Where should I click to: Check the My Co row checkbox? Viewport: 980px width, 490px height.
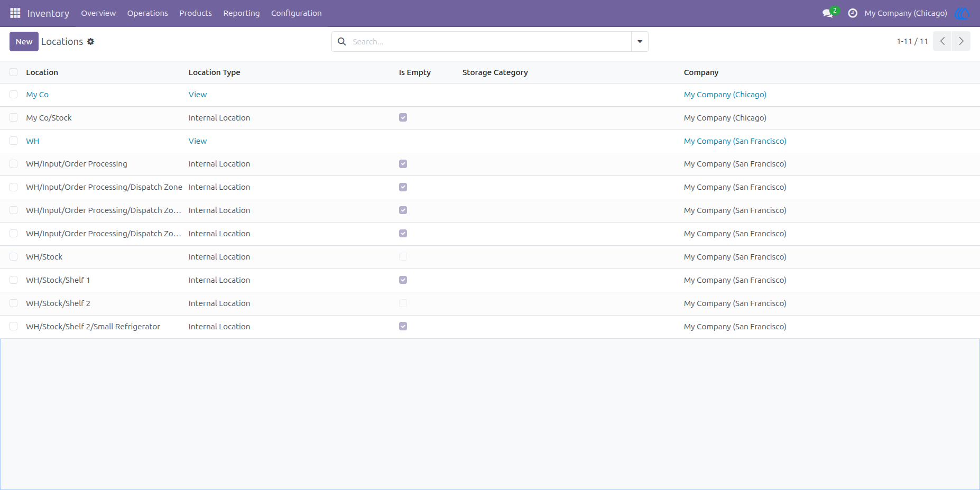[x=14, y=95]
